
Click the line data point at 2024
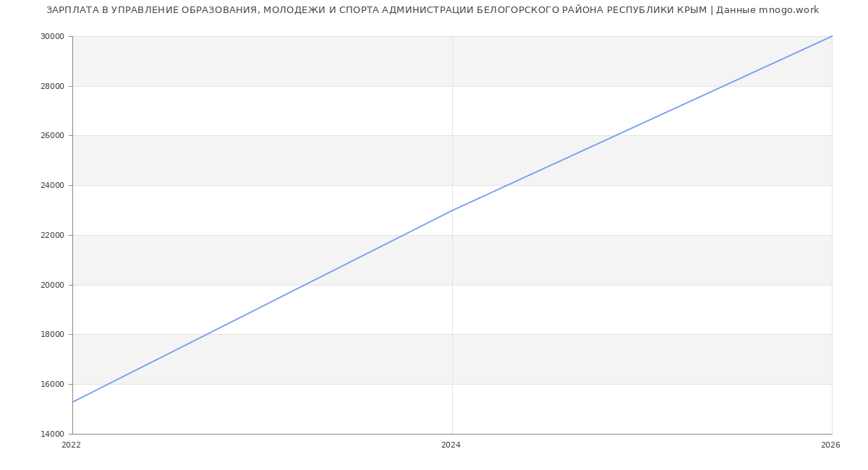[452, 210]
